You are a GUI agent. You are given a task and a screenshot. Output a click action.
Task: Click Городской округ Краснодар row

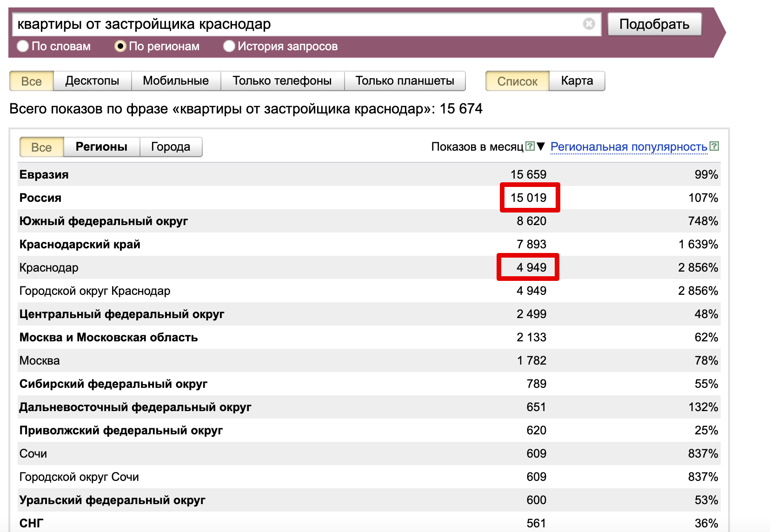point(369,291)
